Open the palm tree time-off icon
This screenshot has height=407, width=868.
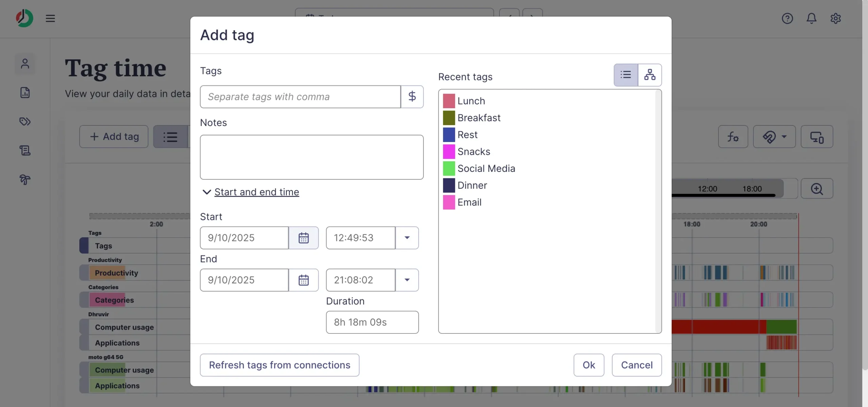click(25, 179)
